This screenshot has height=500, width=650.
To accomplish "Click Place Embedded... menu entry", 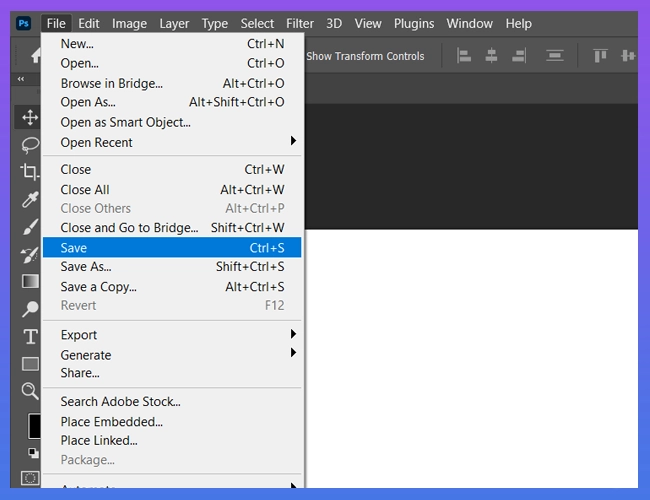I will coord(111,421).
